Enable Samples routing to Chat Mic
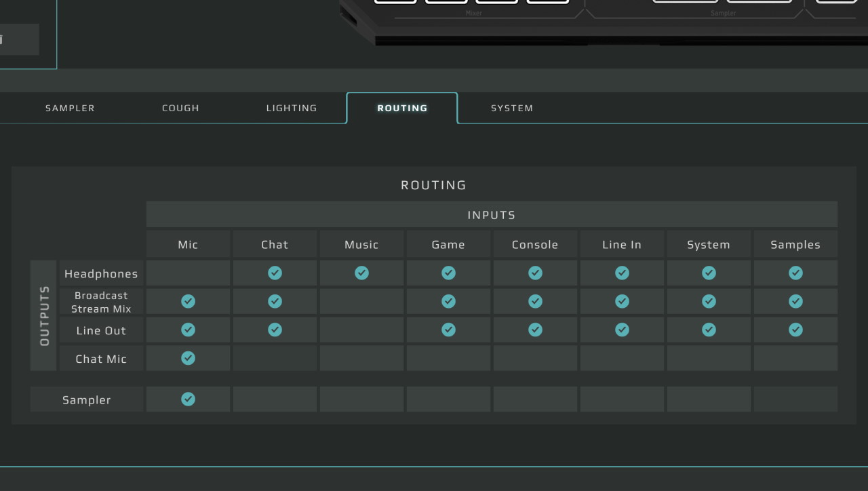The width and height of the screenshot is (868, 491). coord(795,358)
